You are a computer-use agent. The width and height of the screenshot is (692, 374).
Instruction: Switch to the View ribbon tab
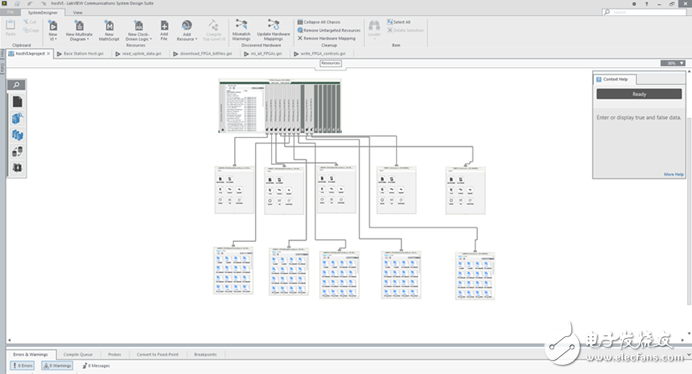point(78,12)
